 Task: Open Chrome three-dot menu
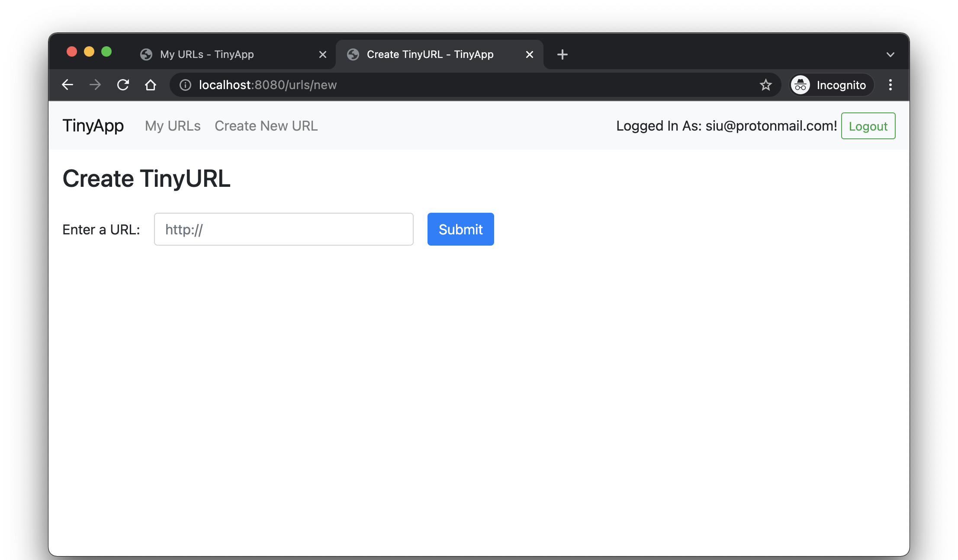(x=890, y=85)
